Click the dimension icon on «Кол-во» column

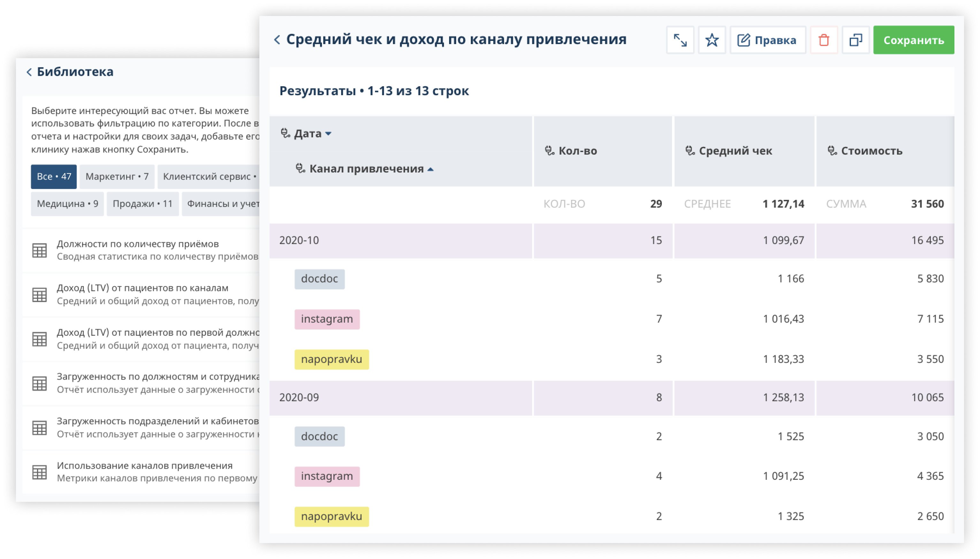tap(550, 151)
